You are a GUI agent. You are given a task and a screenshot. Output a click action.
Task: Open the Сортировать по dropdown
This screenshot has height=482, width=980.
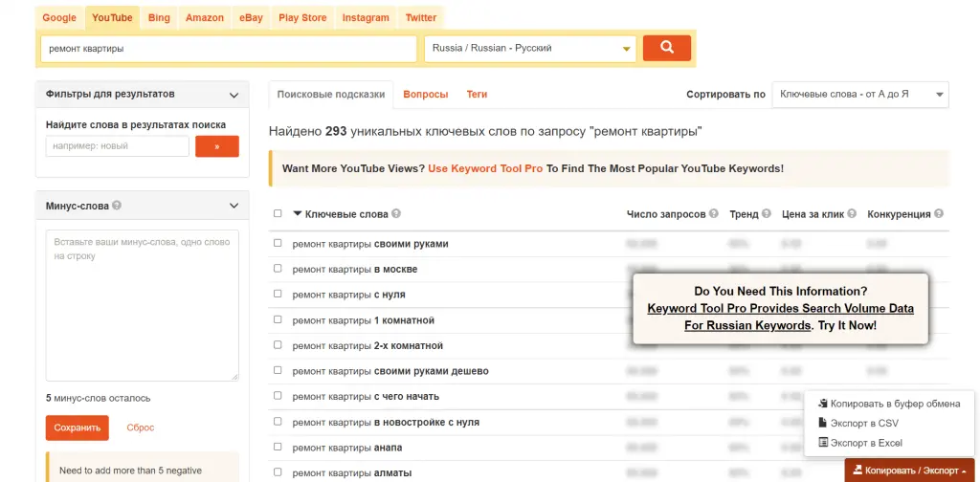coord(860,95)
